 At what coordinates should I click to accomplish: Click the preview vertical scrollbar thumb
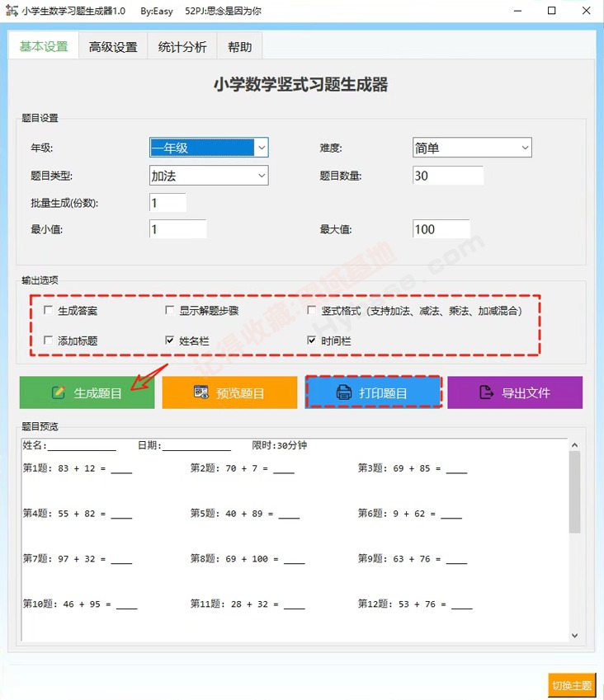[x=574, y=492]
